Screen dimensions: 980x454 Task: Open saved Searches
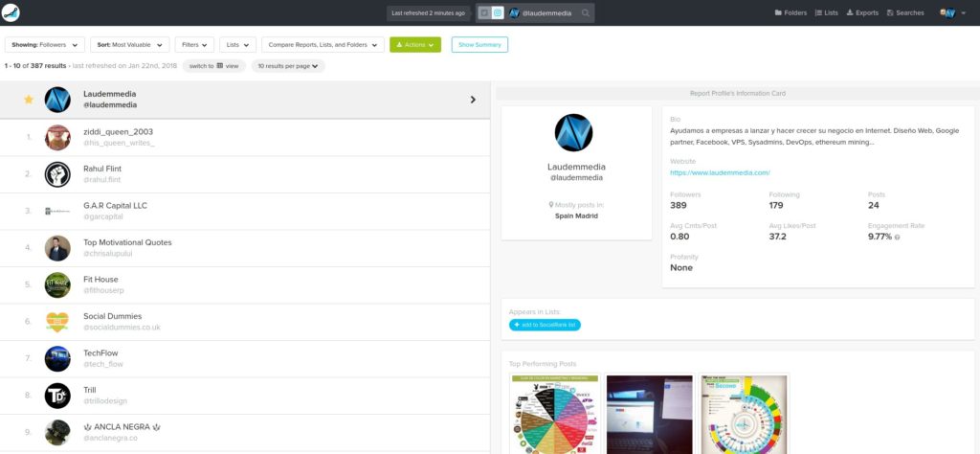[x=905, y=12]
